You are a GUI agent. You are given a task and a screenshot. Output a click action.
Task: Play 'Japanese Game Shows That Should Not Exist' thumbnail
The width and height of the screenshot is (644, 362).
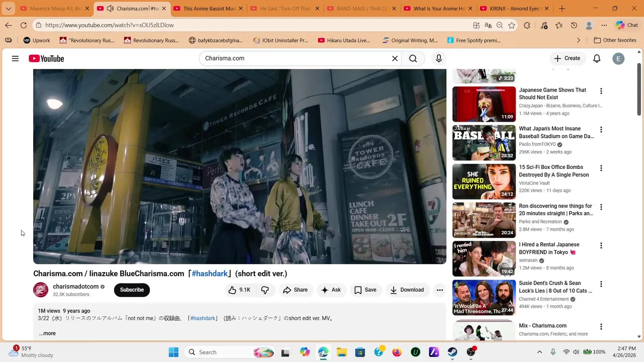[x=484, y=104]
